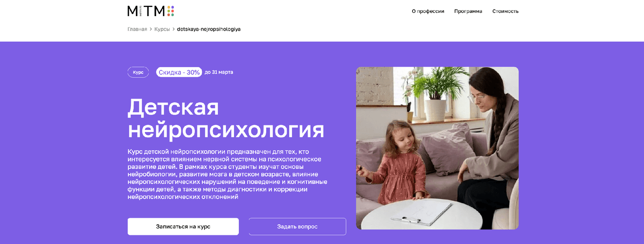The width and height of the screenshot is (644, 244).
Task: Open the Курсы breadcrumb link
Action: (x=162, y=29)
